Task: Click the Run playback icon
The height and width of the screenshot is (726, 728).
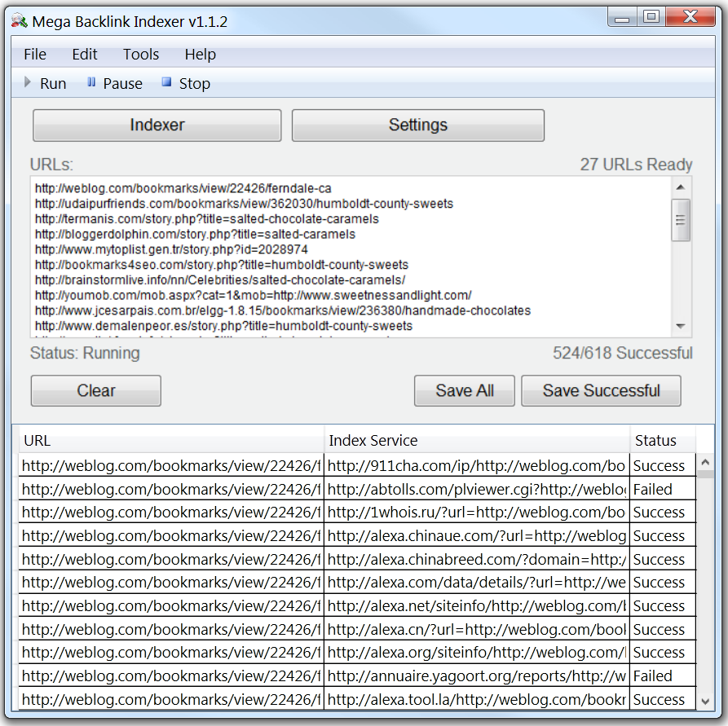Action: (x=27, y=82)
